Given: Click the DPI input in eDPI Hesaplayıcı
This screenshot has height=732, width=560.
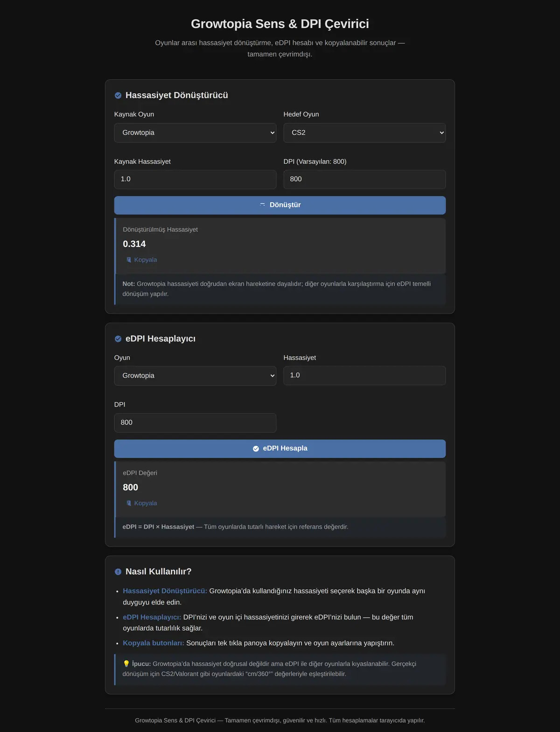Looking at the screenshot, I should tap(195, 422).
